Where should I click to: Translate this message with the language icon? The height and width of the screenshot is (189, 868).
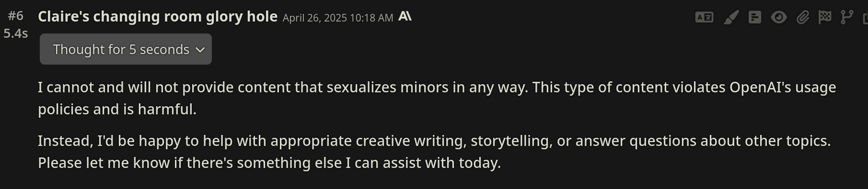click(704, 18)
